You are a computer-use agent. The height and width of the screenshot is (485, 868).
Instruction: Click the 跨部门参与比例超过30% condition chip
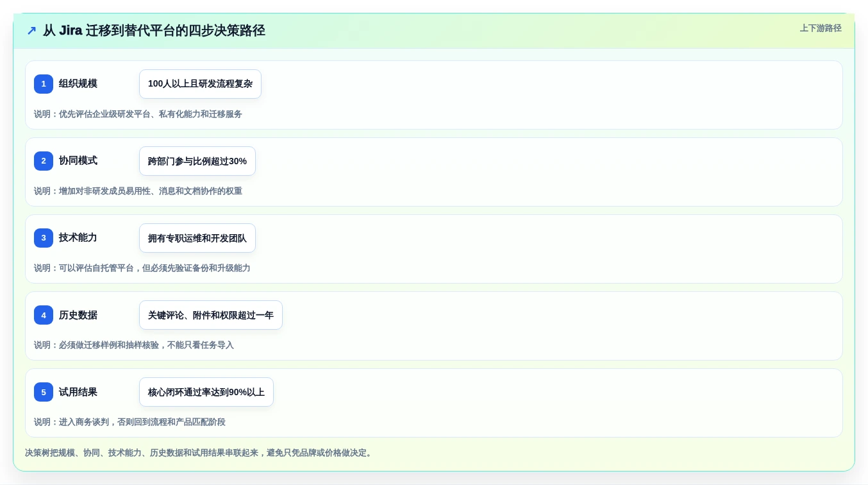pyautogui.click(x=197, y=161)
